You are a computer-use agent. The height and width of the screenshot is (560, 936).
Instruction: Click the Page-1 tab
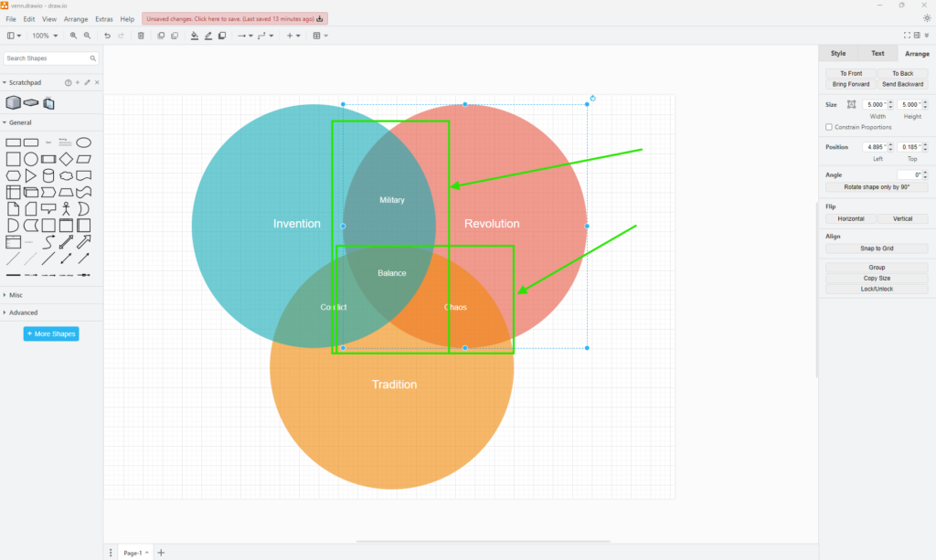pyautogui.click(x=135, y=553)
